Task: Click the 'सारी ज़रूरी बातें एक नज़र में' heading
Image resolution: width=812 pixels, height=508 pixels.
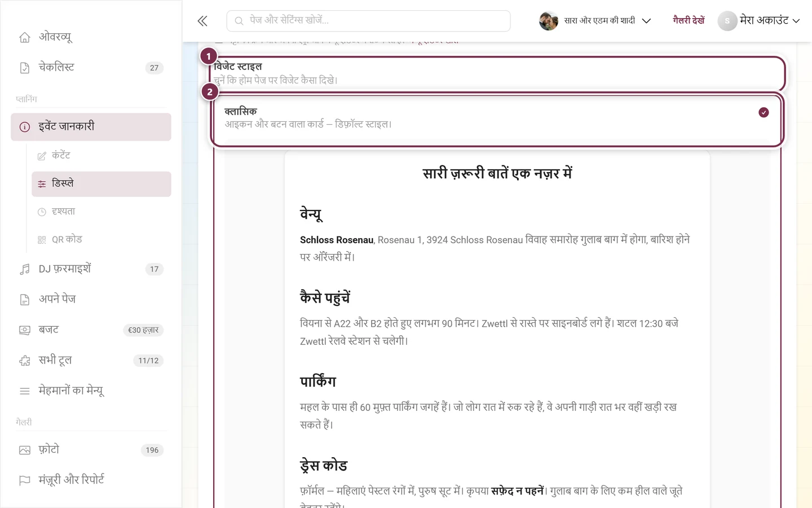Action: [x=497, y=174]
